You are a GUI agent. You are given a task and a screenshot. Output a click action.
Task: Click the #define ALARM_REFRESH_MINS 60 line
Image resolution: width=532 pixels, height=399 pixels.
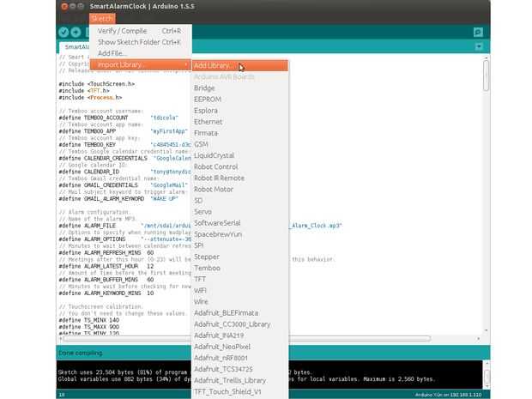coord(106,253)
